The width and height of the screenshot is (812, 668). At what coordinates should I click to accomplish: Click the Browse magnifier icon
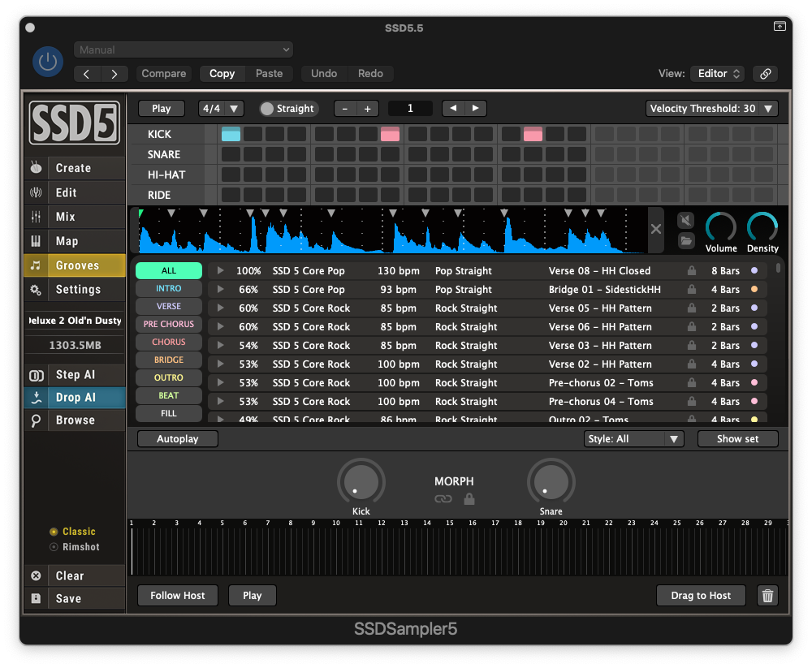[x=37, y=420]
